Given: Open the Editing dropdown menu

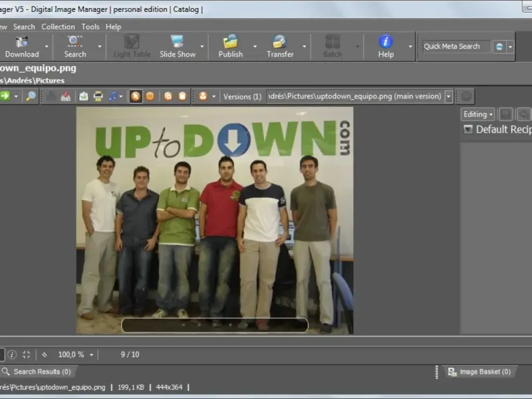Looking at the screenshot, I should pyautogui.click(x=477, y=114).
